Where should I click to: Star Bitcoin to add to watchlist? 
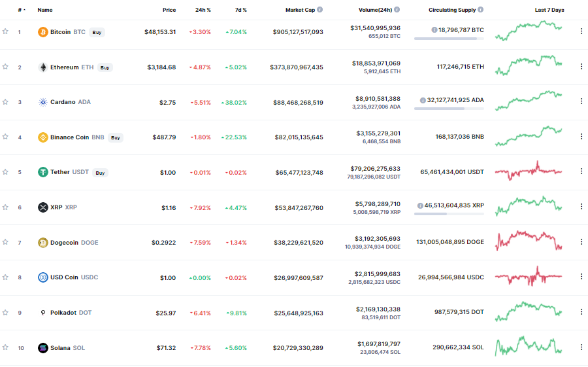[x=5, y=31]
